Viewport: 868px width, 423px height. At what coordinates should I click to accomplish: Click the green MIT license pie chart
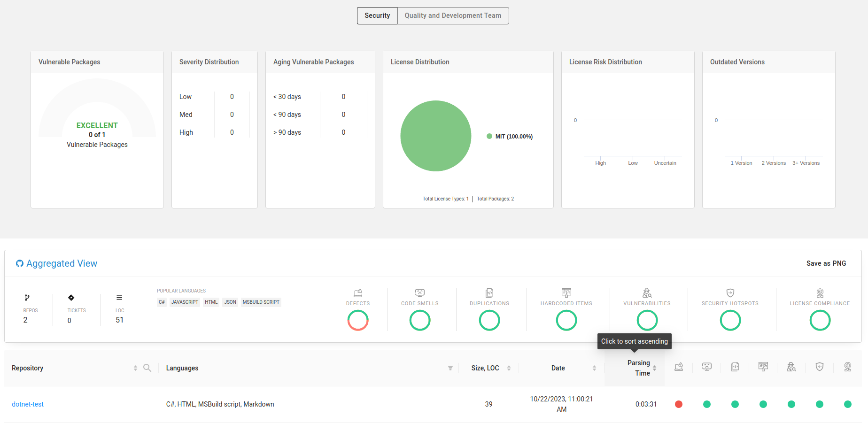pos(436,136)
